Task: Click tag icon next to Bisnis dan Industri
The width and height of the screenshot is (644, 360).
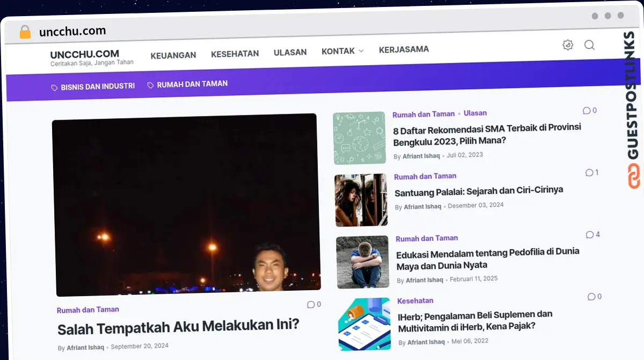Action: point(54,87)
